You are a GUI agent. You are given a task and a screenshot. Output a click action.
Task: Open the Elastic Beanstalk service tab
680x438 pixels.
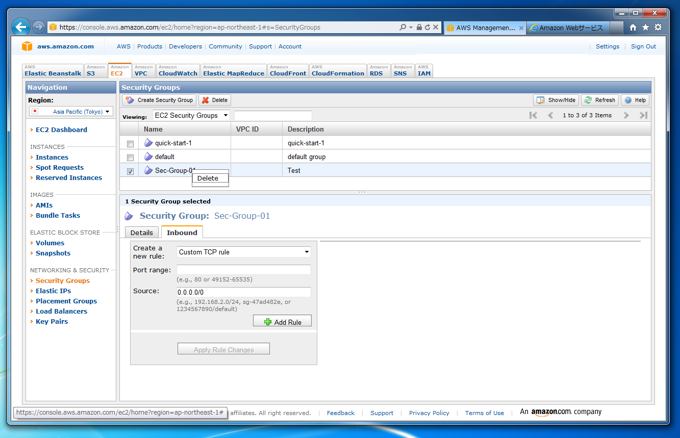point(53,71)
